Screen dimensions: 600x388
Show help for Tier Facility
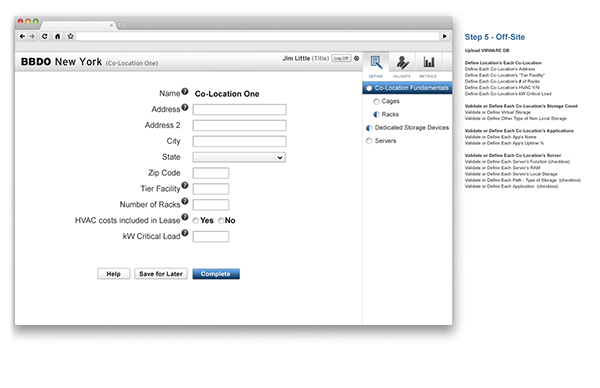click(x=185, y=185)
